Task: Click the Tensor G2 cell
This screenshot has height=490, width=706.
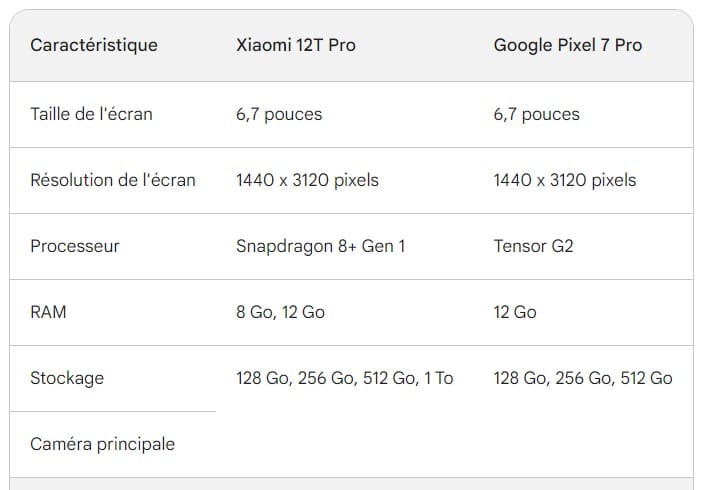Action: [x=533, y=246]
